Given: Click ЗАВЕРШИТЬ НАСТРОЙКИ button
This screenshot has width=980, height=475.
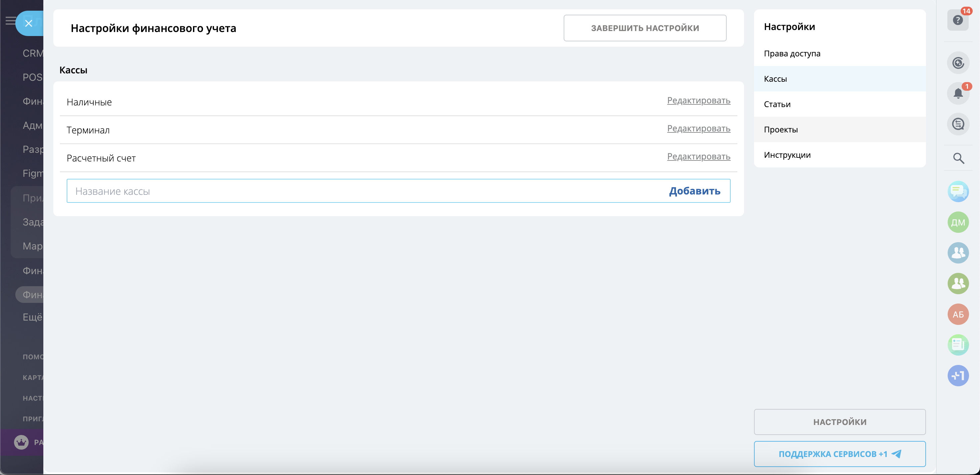Looking at the screenshot, I should (x=644, y=28).
